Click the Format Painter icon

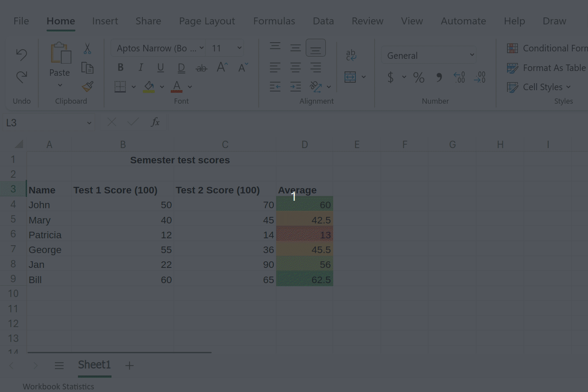[87, 87]
